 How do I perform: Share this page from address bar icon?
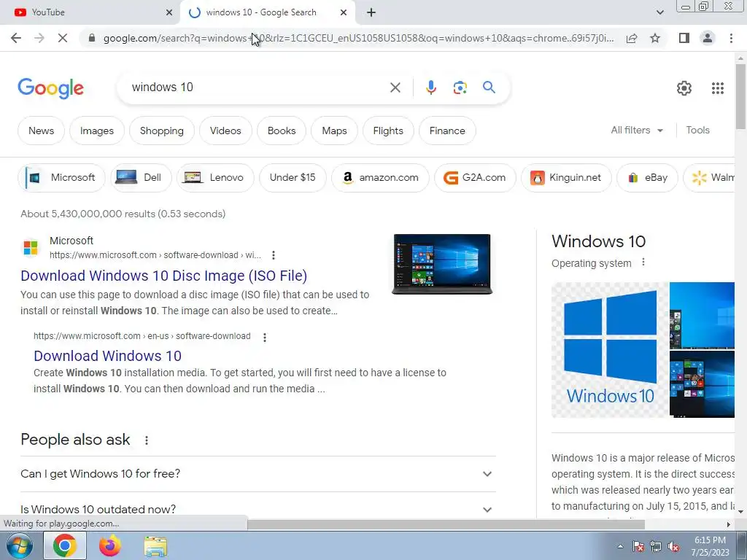click(x=632, y=38)
